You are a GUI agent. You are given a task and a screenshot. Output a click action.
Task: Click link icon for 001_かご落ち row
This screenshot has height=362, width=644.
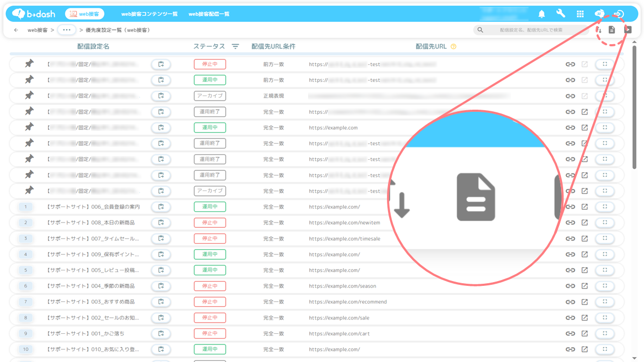570,334
